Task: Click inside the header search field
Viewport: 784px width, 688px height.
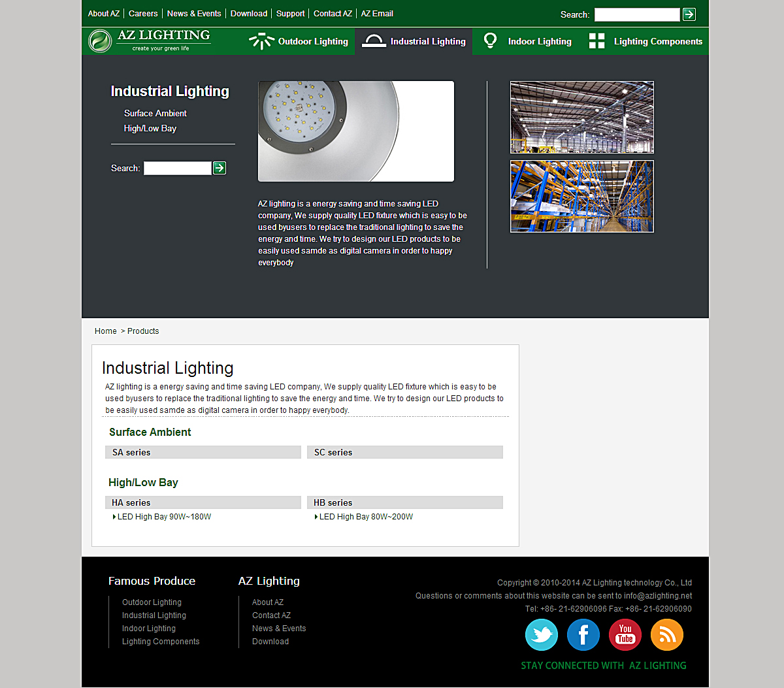Action: pyautogui.click(x=637, y=14)
